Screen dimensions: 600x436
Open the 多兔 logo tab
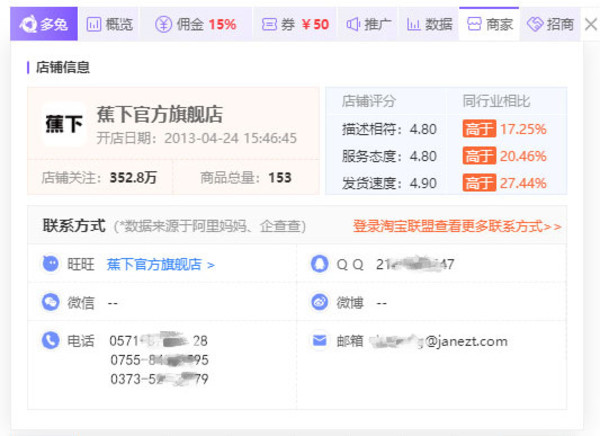pyautogui.click(x=44, y=24)
